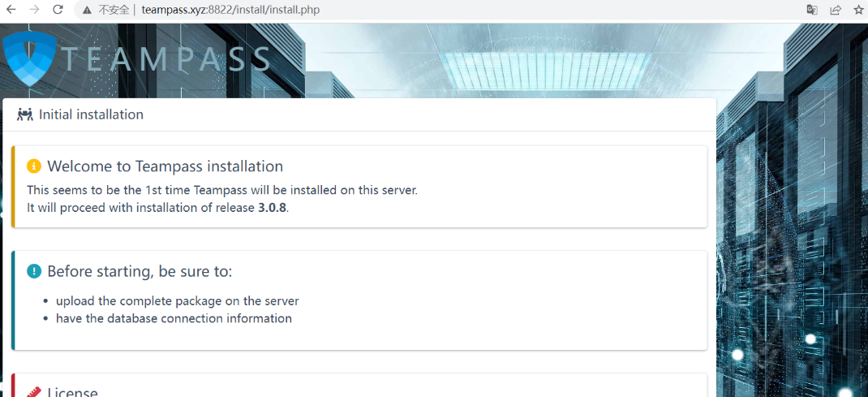
Task: Click the release number 3.0.8
Action: tap(272, 208)
